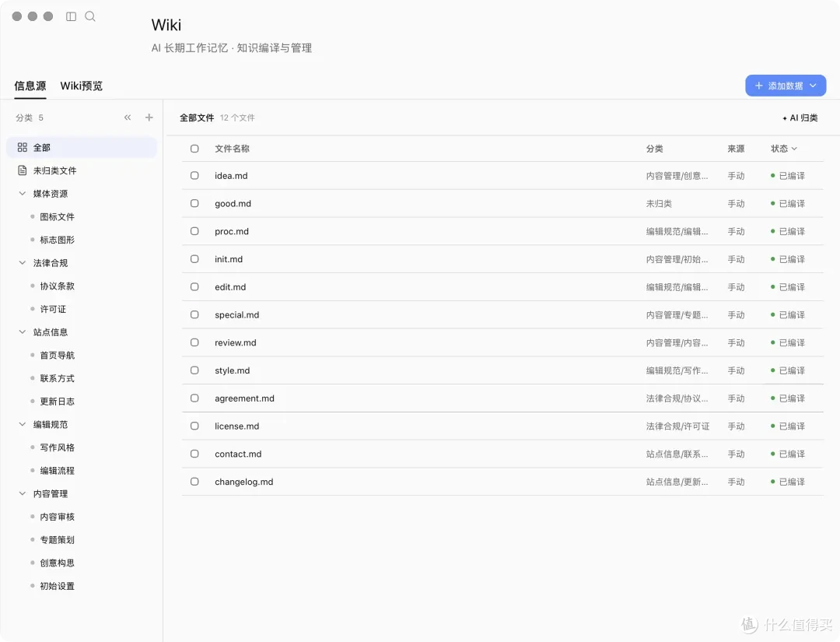Click the 文件名称 column header

232,149
